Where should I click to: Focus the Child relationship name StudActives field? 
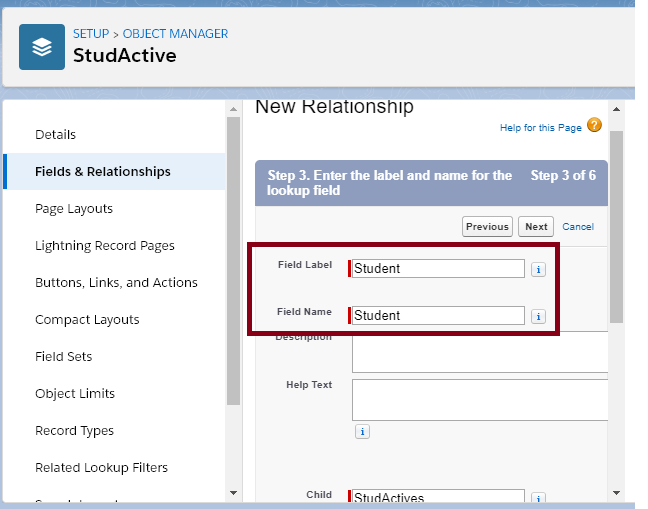tap(438, 496)
